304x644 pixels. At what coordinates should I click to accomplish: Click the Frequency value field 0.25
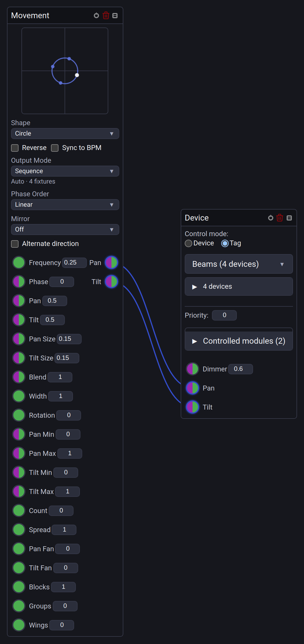coord(74,262)
